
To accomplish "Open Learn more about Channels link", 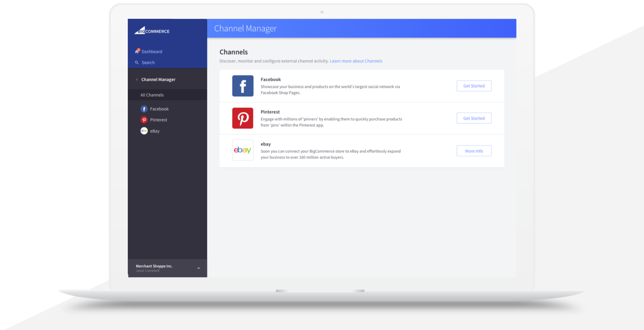I will click(x=356, y=61).
